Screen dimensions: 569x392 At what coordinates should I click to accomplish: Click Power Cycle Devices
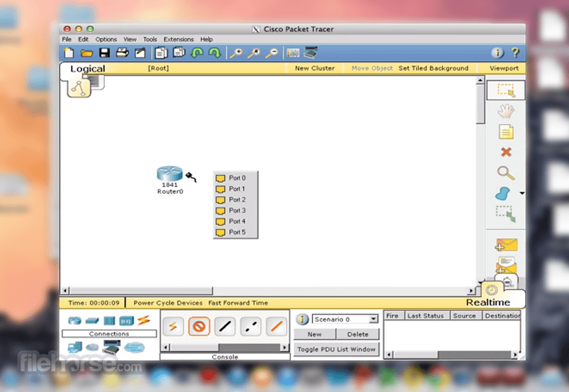168,303
